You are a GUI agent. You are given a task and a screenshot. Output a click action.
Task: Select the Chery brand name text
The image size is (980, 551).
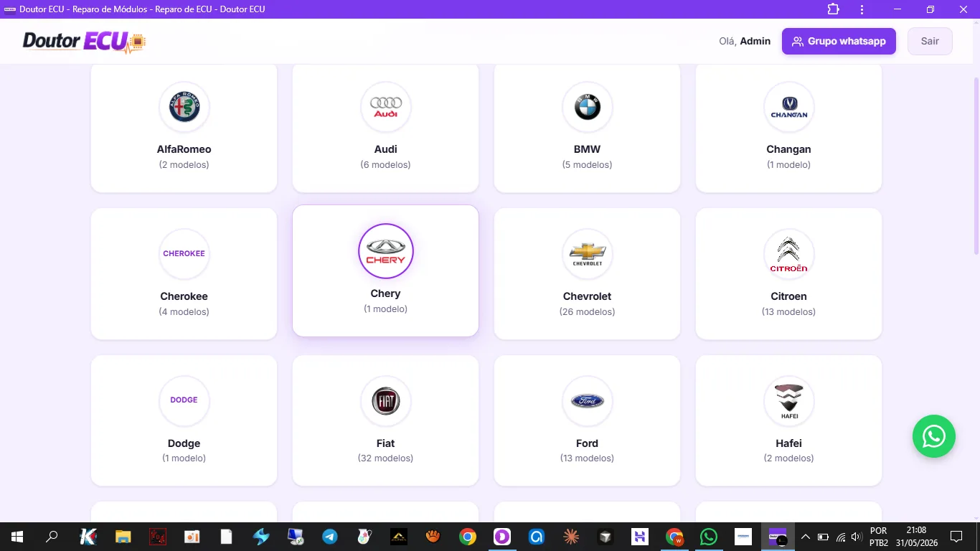click(386, 293)
